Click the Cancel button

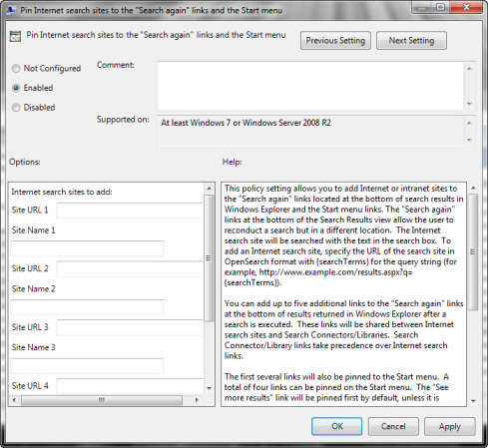click(x=393, y=426)
